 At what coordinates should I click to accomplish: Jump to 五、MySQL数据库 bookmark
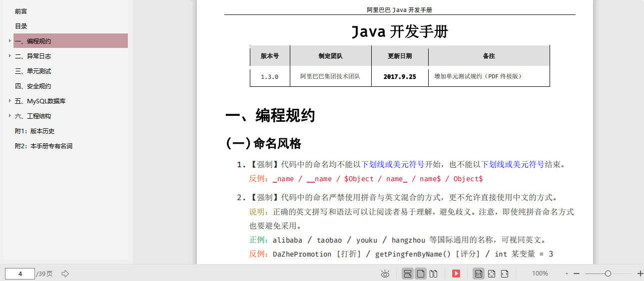40,101
